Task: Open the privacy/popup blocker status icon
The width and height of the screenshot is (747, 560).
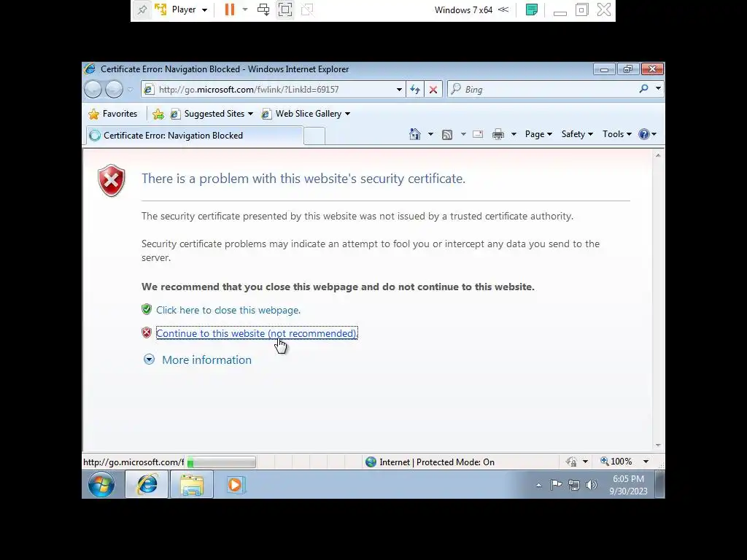Action: click(572, 462)
